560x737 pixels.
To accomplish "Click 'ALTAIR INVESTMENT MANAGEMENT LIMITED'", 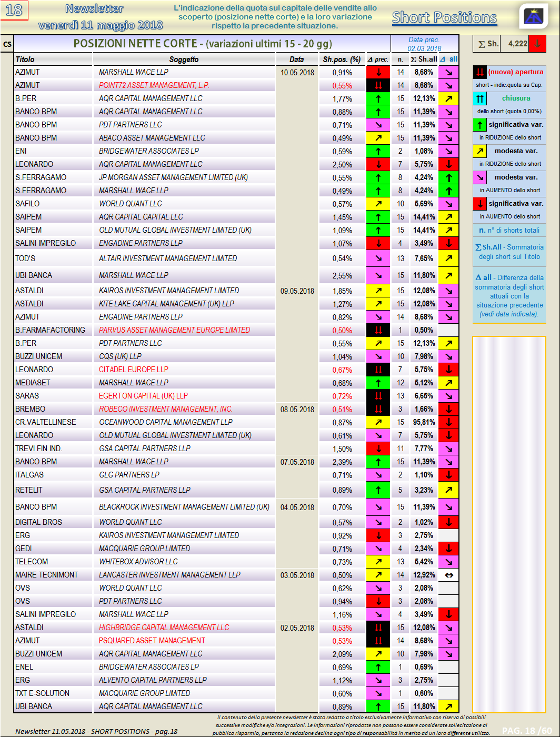I will pos(168,258).
